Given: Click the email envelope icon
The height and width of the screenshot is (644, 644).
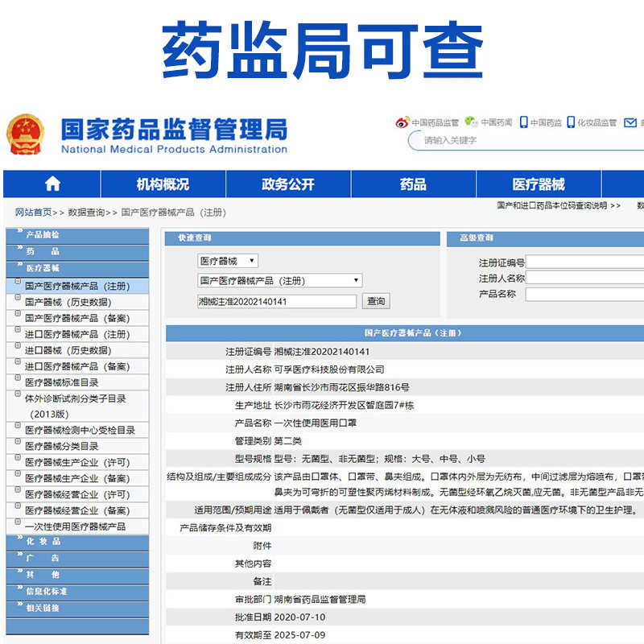Looking at the screenshot, I should pyautogui.click(x=630, y=122).
